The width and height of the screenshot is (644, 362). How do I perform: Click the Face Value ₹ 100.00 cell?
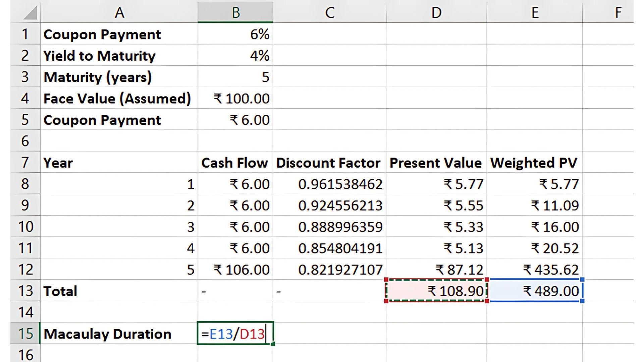point(235,98)
